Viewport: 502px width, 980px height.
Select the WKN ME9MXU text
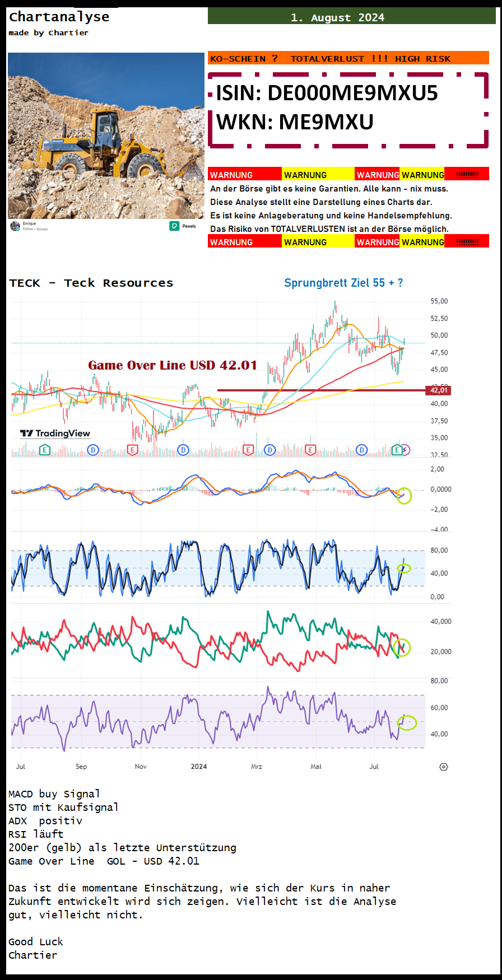pyautogui.click(x=295, y=122)
